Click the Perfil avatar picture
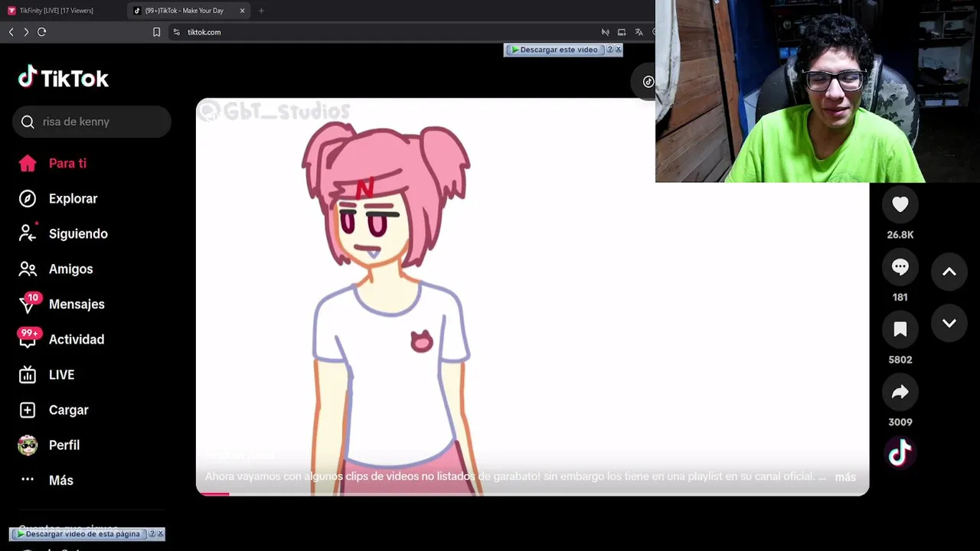Image resolution: width=980 pixels, height=551 pixels. pos(28,445)
